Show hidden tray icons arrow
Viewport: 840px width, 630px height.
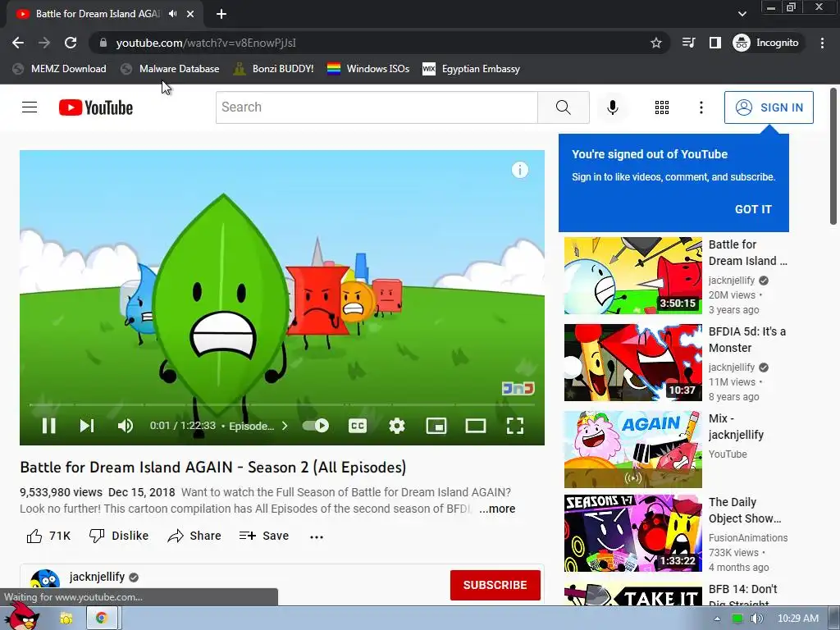pos(717,619)
